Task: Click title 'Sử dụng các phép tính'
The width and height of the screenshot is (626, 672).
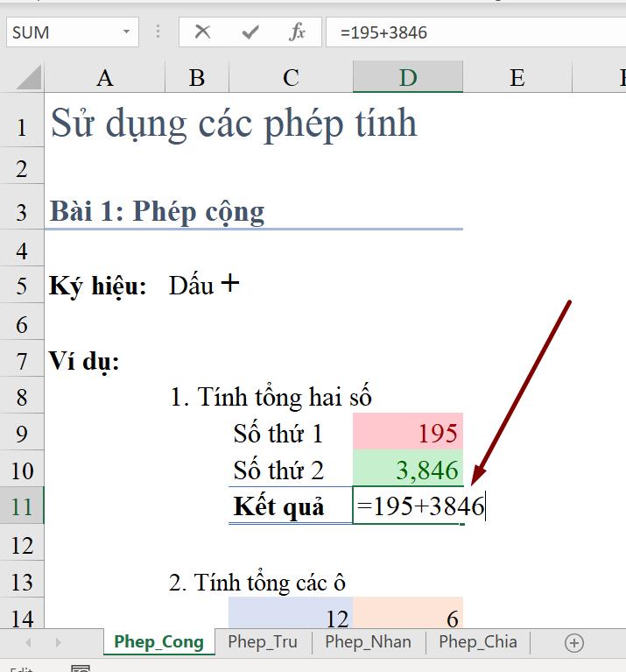Action: coord(234,124)
